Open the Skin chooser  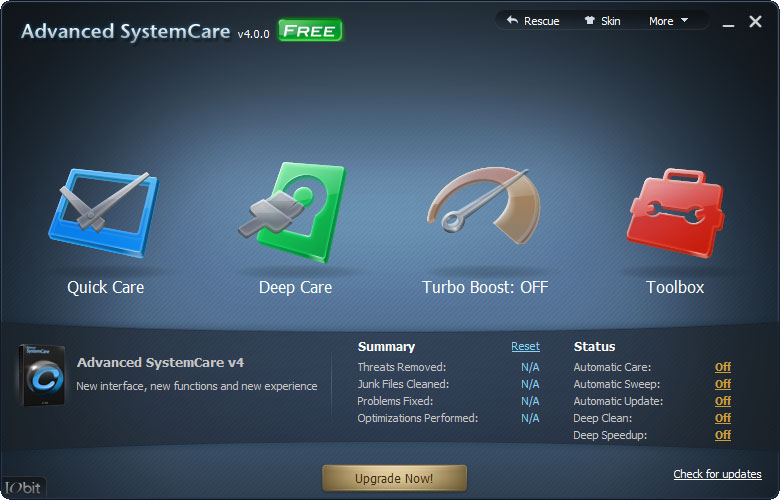click(602, 21)
